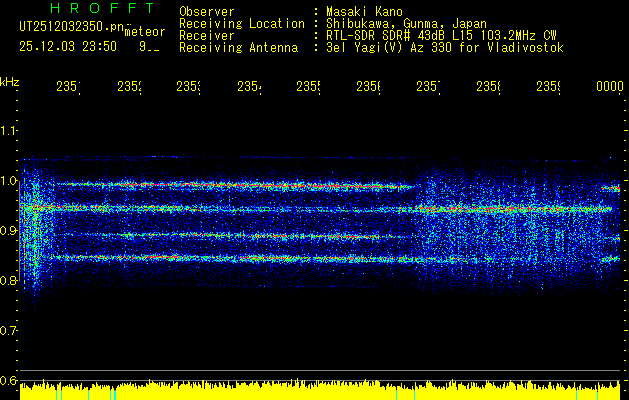Click the 1.0 kHz axis value
Viewport: 629px width, 400px height.
pos(8,181)
